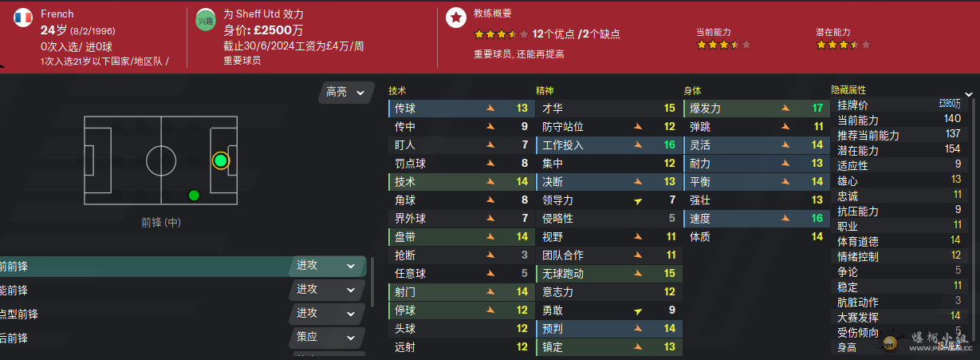Click the 工作投入 attribute row
The width and height of the screenshot is (980, 360).
[606, 144]
